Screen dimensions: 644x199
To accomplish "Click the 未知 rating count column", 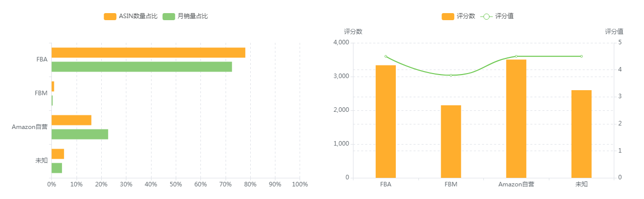I will (582, 134).
